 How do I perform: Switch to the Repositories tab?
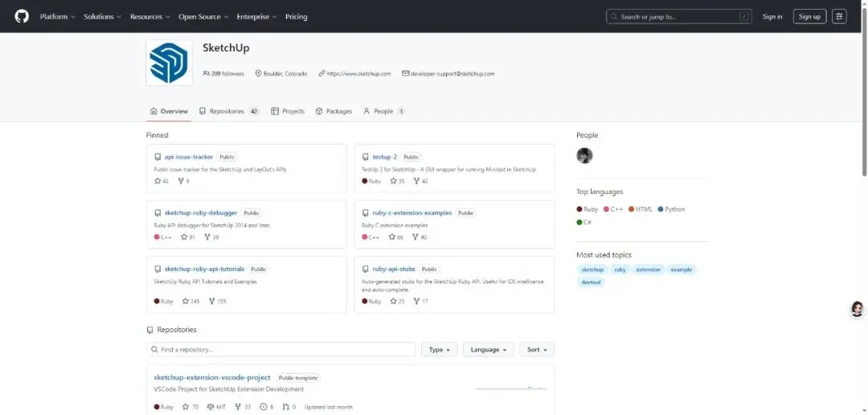point(229,111)
